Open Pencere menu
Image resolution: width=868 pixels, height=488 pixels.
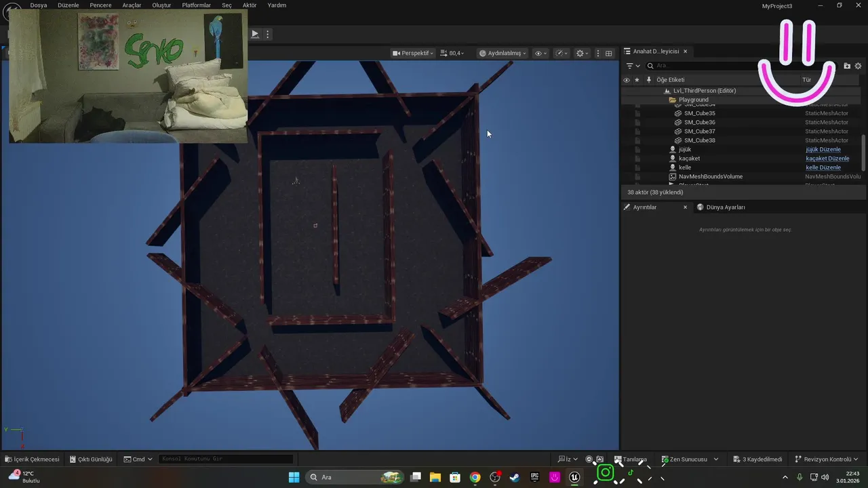pyautogui.click(x=100, y=5)
